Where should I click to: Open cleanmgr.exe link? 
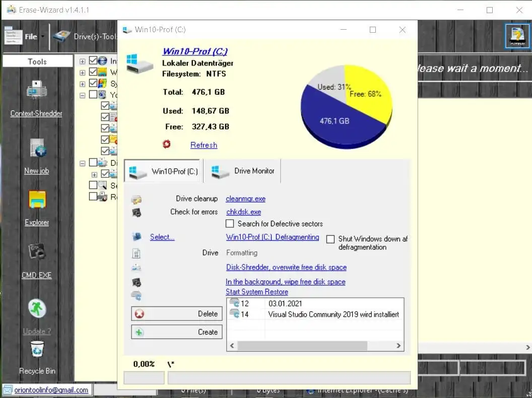pyautogui.click(x=246, y=199)
